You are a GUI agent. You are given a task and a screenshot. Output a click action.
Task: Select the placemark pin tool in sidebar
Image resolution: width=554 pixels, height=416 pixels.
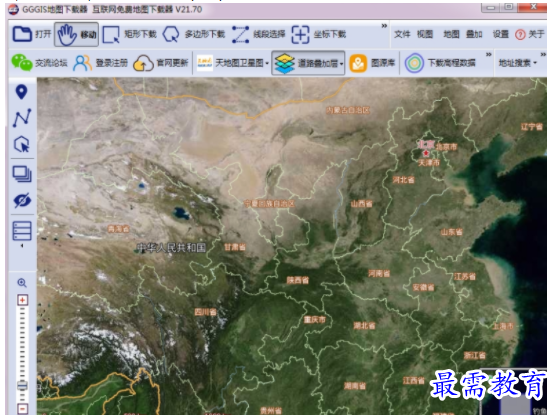[22, 92]
